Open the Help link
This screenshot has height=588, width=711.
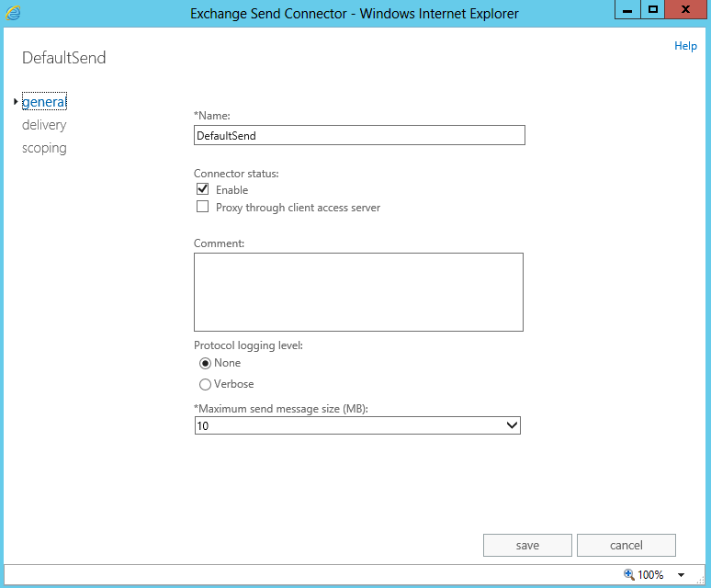tap(685, 46)
